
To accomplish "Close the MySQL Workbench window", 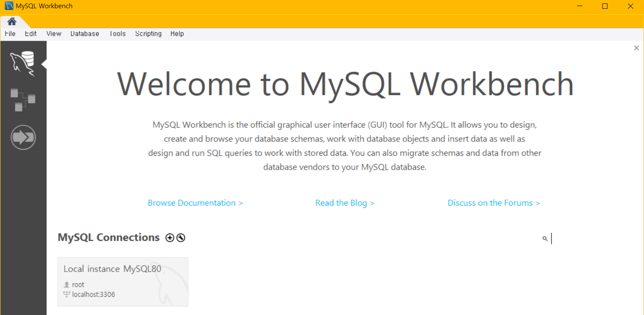I will (631, 6).
